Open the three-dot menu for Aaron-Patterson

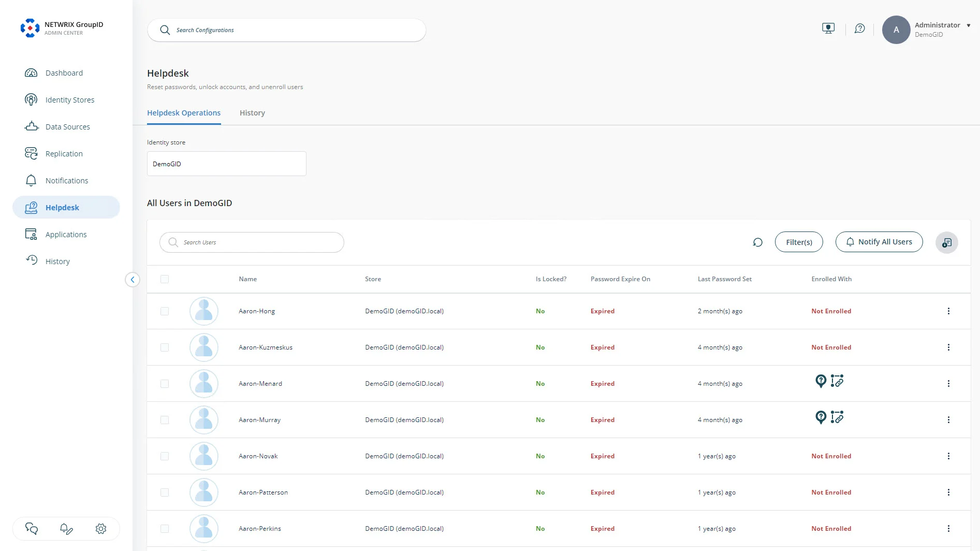[948, 492]
